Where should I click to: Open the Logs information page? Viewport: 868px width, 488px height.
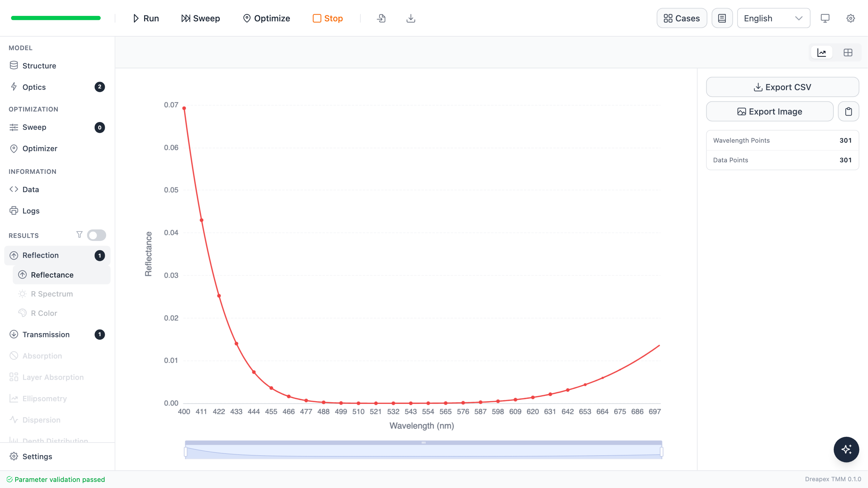(x=57, y=211)
